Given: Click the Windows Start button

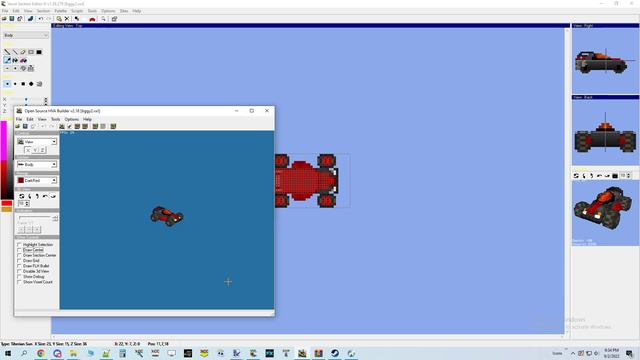Looking at the screenshot, I should (8, 353).
